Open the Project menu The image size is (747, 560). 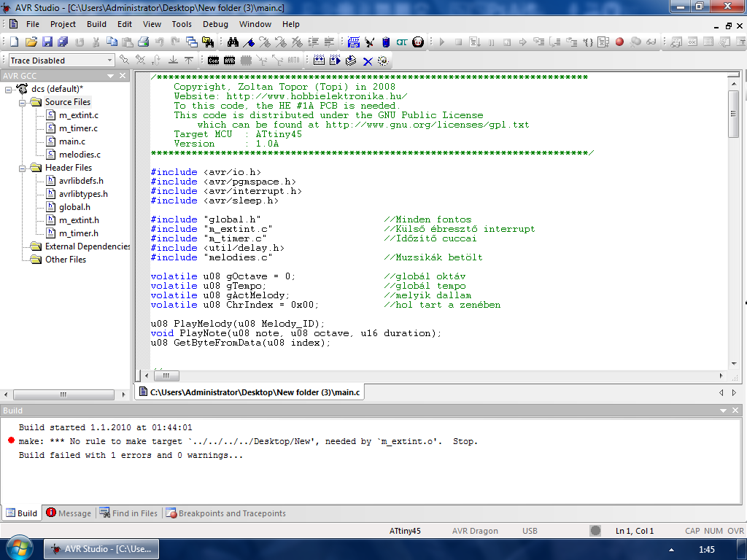(63, 24)
